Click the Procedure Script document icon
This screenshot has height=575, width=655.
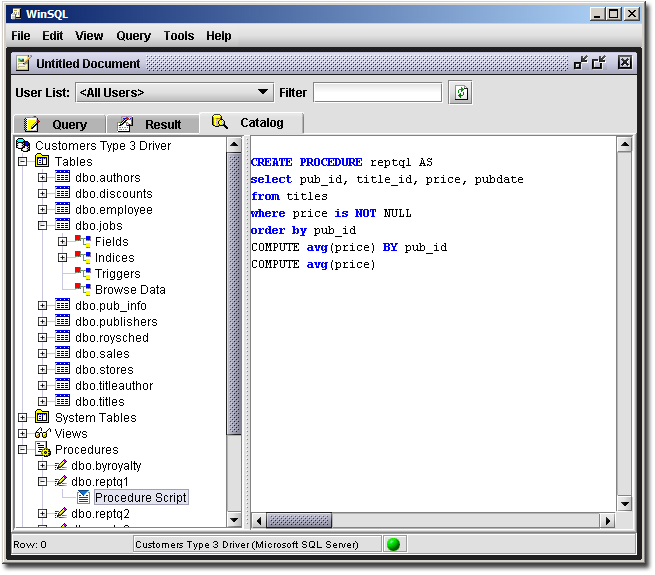[x=83, y=497]
